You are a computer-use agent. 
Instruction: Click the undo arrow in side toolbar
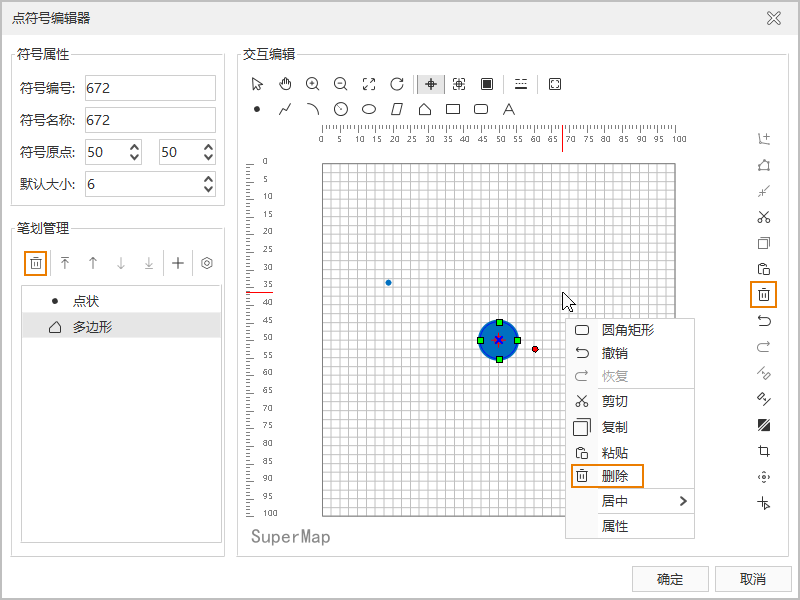pyautogui.click(x=764, y=321)
